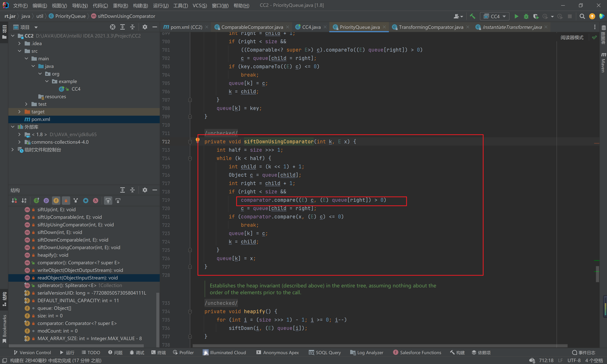Toggle Show Non-Public members filter
The height and width of the screenshot is (364, 607).
click(66, 201)
